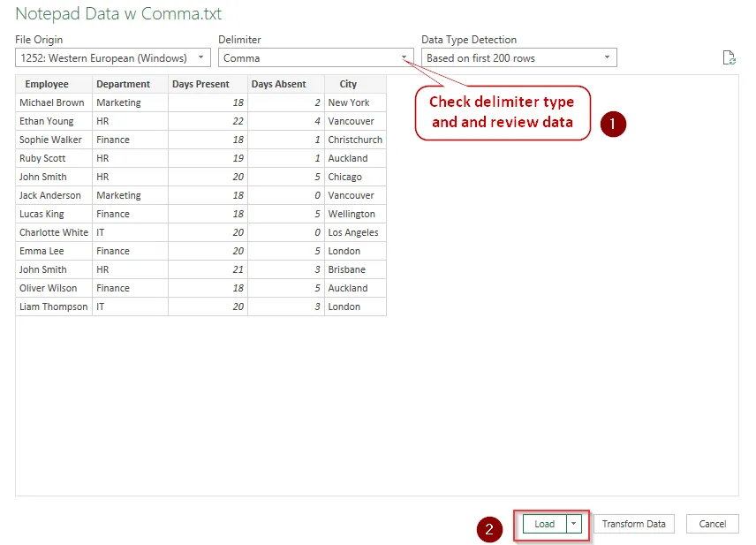Cancel the import dialog
This screenshot has width=756, height=545.
(x=712, y=524)
